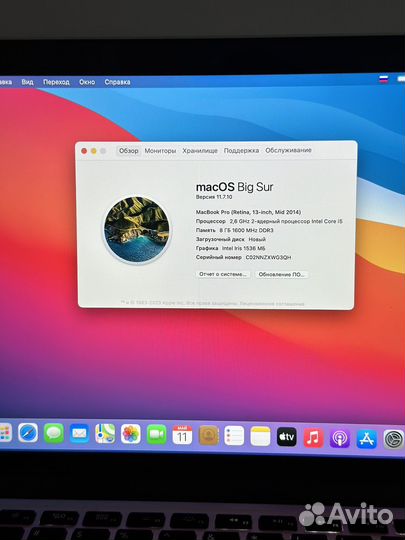Viewport: 405px width, 540px height.
Task: Start FaceTime from the Dock
Action: (157, 434)
